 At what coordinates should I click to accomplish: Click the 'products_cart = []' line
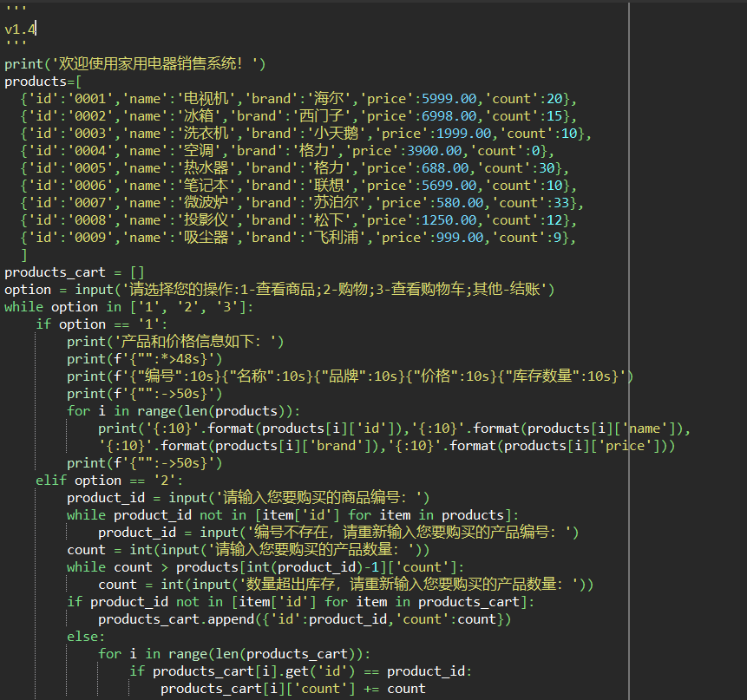pos(75,272)
